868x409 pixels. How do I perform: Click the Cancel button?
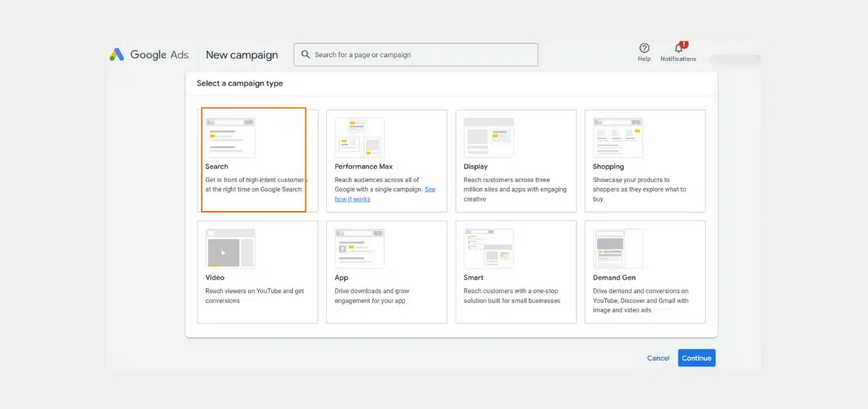pos(658,358)
